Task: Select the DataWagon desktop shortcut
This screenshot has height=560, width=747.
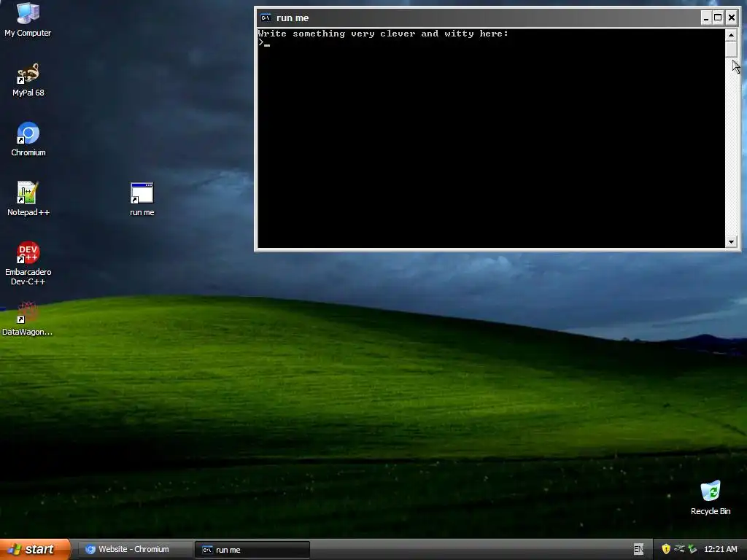Action: (27, 319)
